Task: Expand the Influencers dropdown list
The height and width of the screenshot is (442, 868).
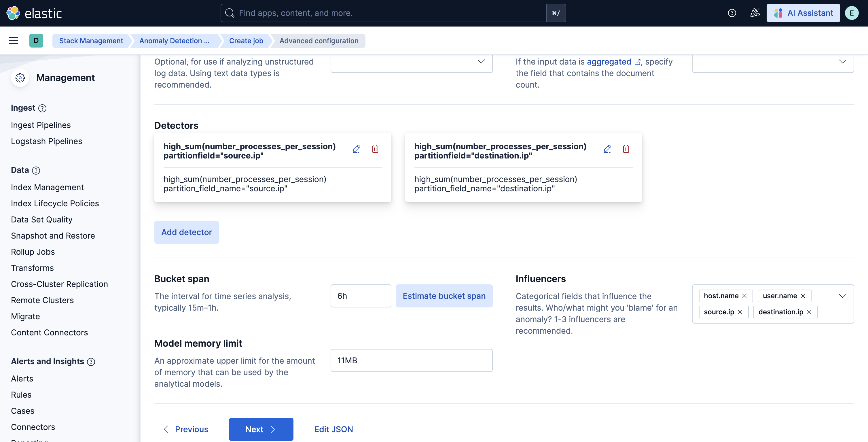Action: pyautogui.click(x=842, y=296)
